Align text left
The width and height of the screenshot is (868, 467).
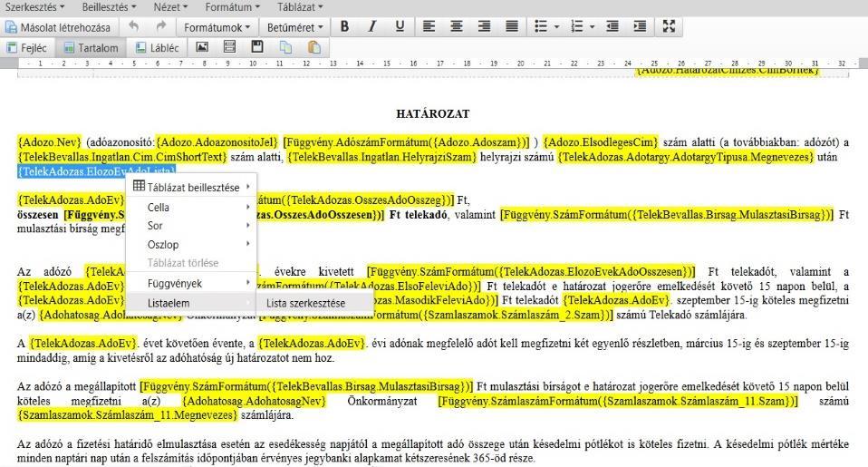[x=429, y=26]
